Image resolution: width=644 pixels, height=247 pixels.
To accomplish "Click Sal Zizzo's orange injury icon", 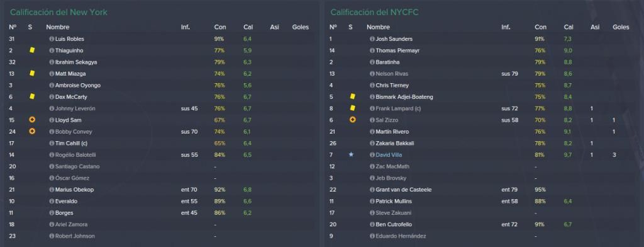I will (352, 120).
